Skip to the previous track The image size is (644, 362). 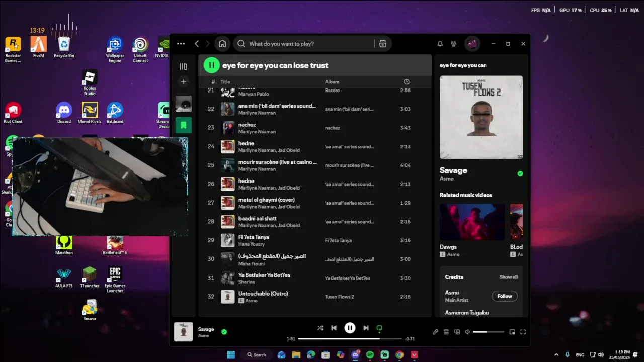click(x=334, y=328)
